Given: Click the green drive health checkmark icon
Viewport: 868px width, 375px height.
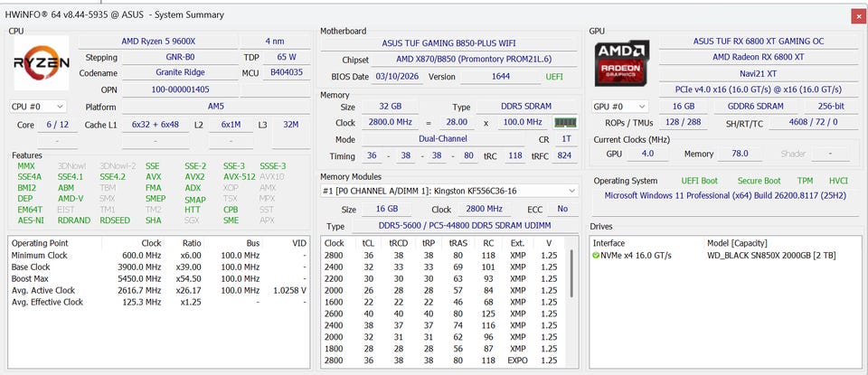Looking at the screenshot, I should pos(596,256).
